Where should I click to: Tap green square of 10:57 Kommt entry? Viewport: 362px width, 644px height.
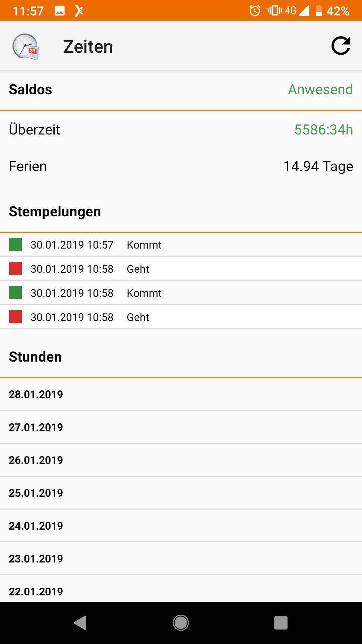[x=15, y=245]
